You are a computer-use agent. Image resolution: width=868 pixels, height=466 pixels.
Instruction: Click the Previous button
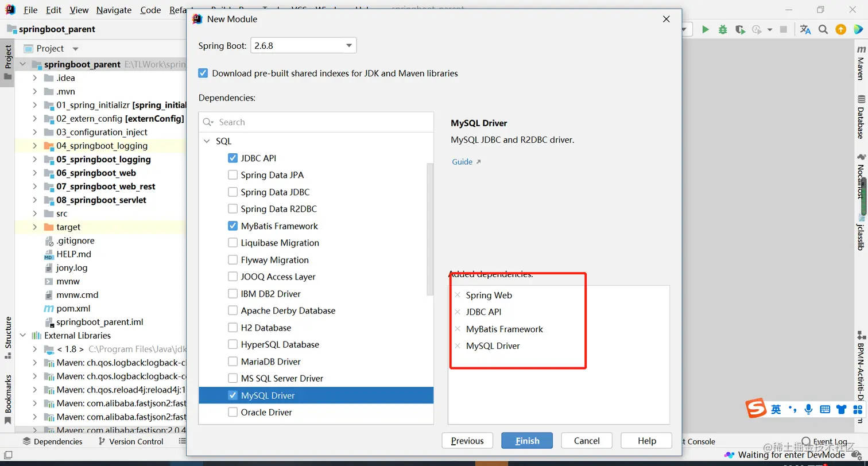[467, 441]
